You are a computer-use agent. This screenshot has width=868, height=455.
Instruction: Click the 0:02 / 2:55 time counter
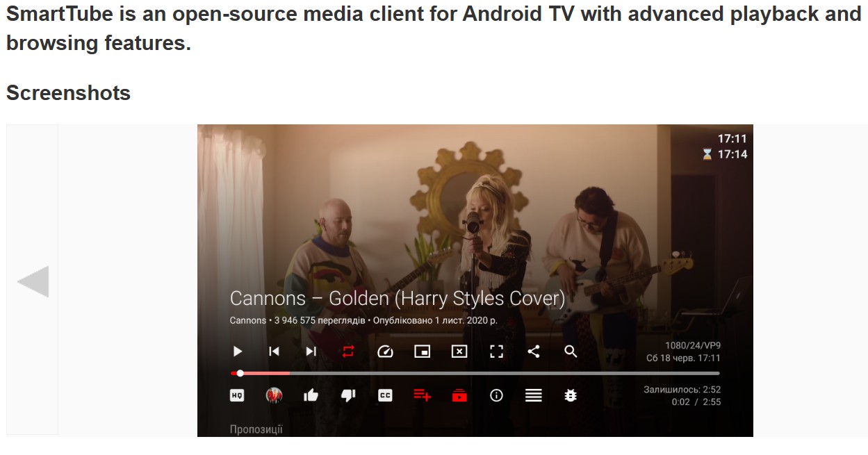[696, 402]
